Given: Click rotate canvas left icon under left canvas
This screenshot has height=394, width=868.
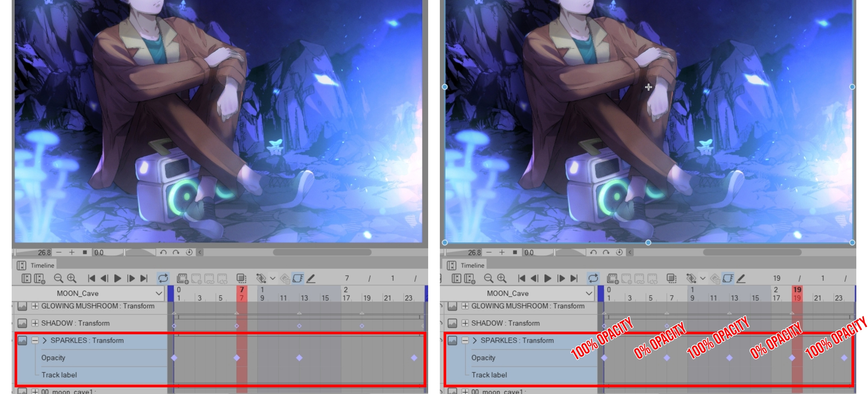Looking at the screenshot, I should click(164, 252).
